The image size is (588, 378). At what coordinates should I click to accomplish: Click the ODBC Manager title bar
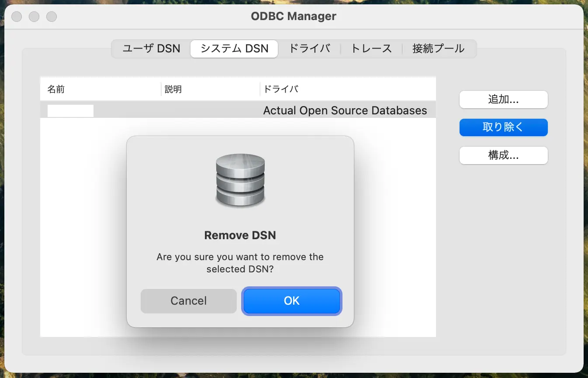294,16
